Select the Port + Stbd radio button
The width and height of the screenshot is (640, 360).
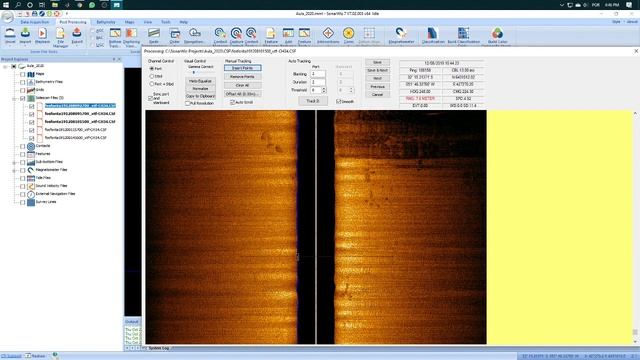(152, 84)
